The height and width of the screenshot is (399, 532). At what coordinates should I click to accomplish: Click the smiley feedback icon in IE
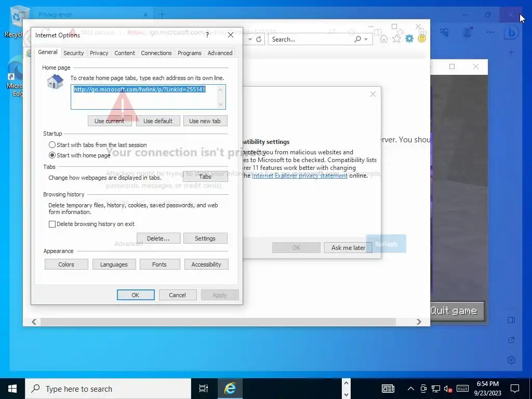(x=422, y=38)
